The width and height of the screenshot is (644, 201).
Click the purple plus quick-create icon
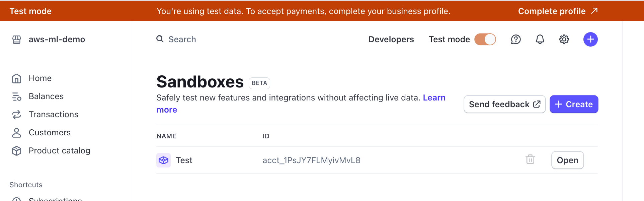[590, 40]
